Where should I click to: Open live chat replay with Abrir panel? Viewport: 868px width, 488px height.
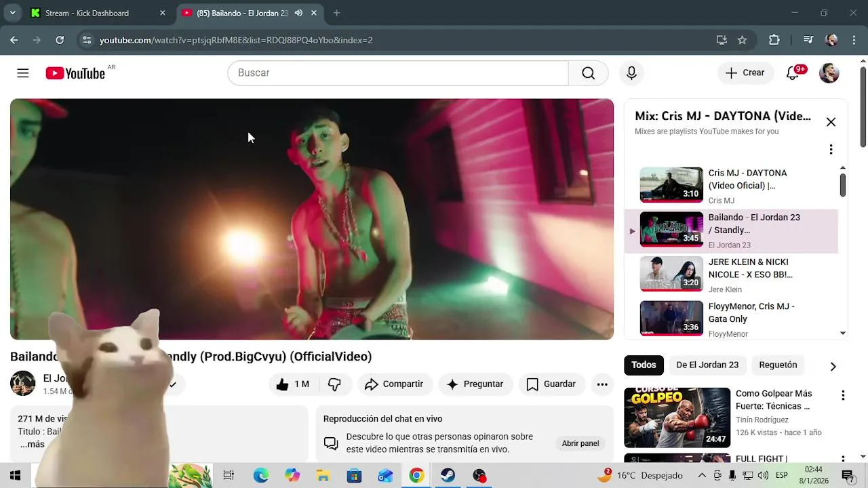point(580,443)
